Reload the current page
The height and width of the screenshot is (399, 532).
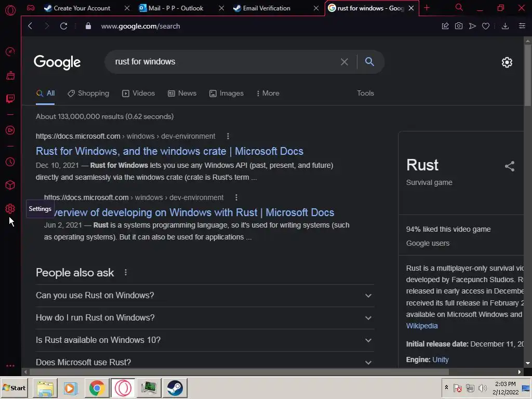click(63, 26)
